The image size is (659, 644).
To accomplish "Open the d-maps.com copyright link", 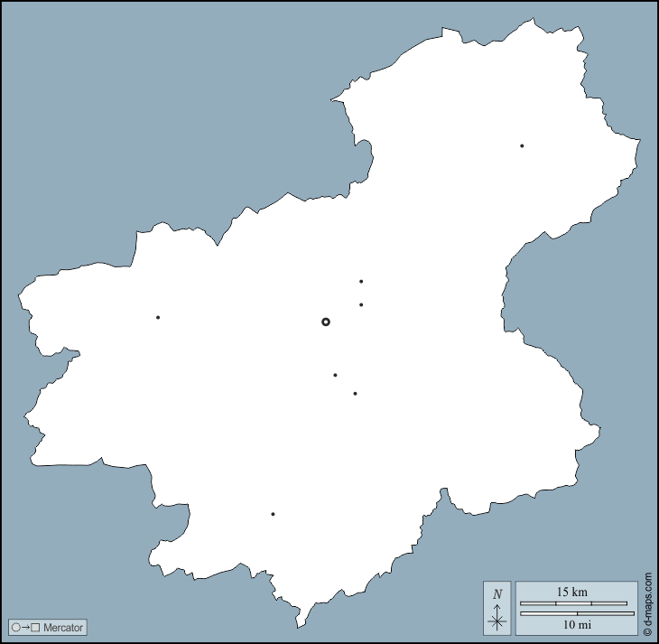I will pyautogui.click(x=648, y=597).
